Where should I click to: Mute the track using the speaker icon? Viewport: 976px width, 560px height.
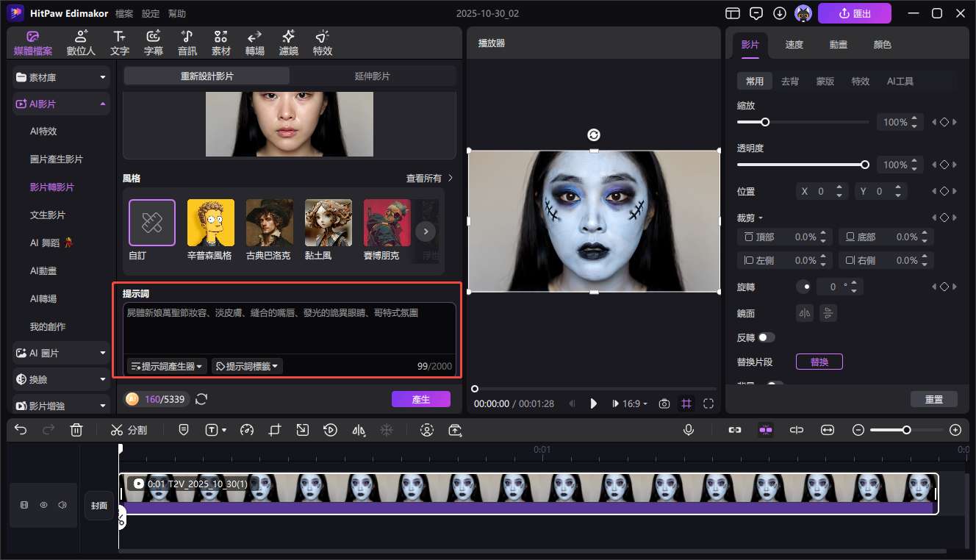[62, 505]
